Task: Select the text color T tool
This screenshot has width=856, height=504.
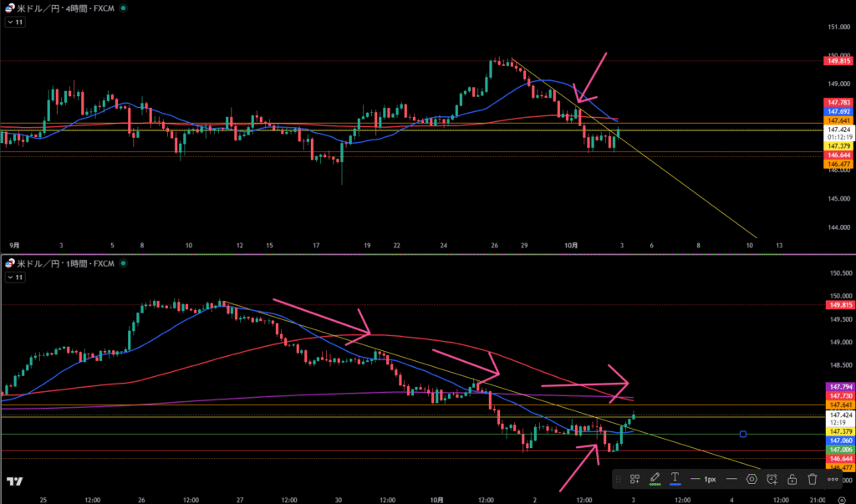Action: (675, 479)
